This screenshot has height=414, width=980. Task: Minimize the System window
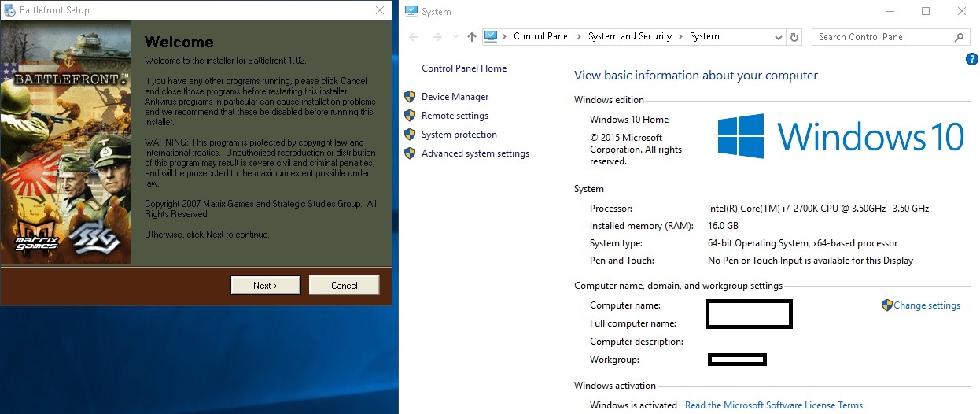[x=890, y=11]
